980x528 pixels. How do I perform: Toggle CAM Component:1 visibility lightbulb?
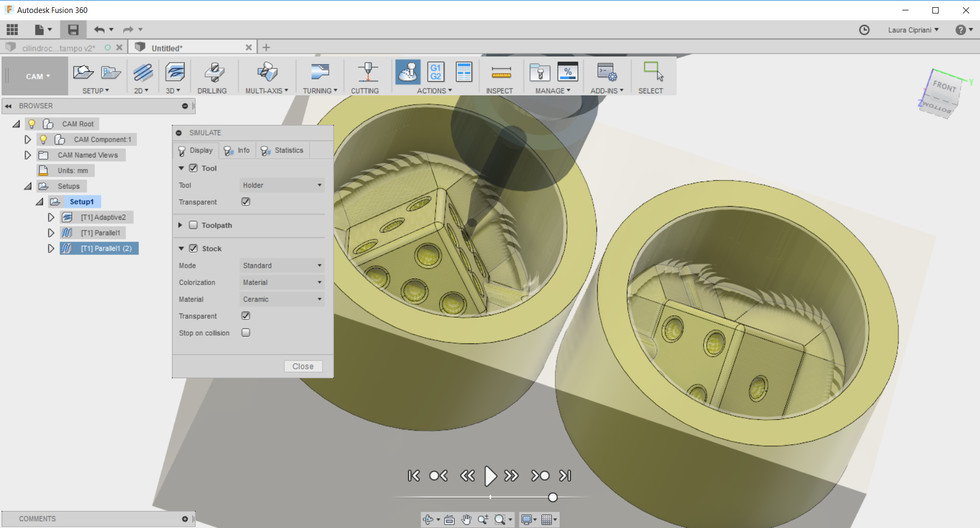tap(43, 139)
